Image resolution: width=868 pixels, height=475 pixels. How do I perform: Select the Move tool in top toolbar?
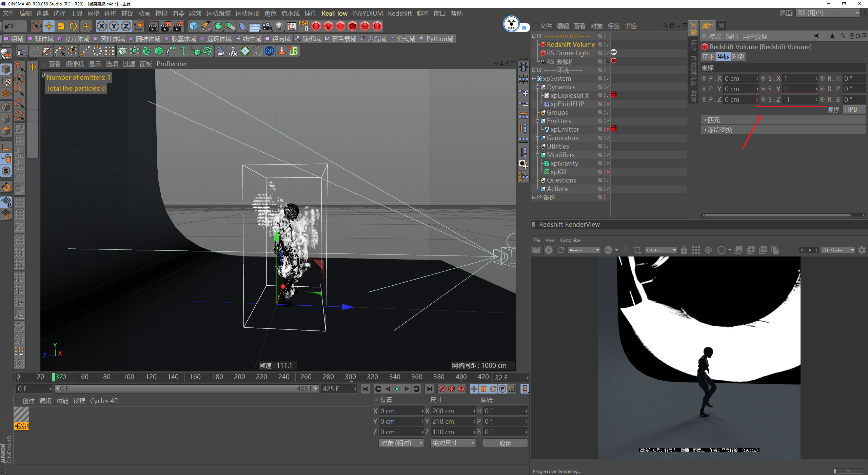tap(49, 26)
